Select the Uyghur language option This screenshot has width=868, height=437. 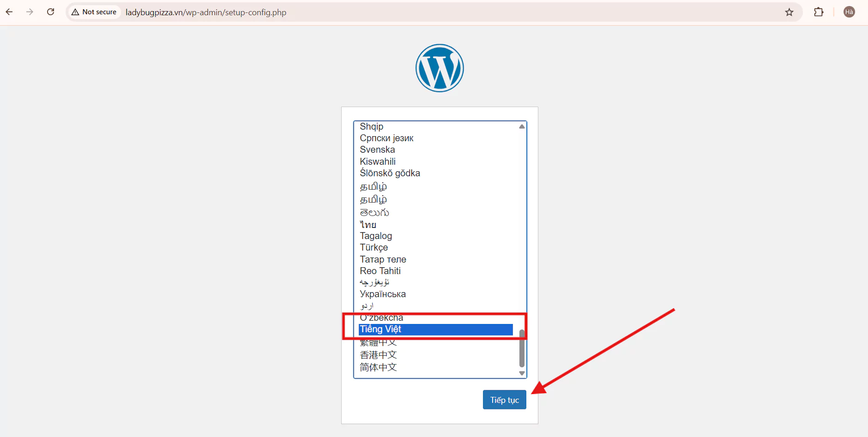(x=436, y=282)
